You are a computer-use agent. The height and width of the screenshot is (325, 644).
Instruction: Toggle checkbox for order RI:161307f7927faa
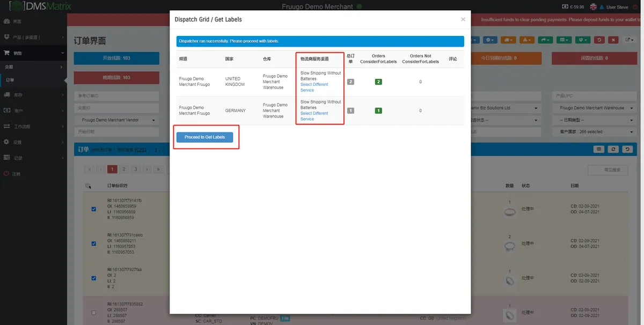pos(94,278)
